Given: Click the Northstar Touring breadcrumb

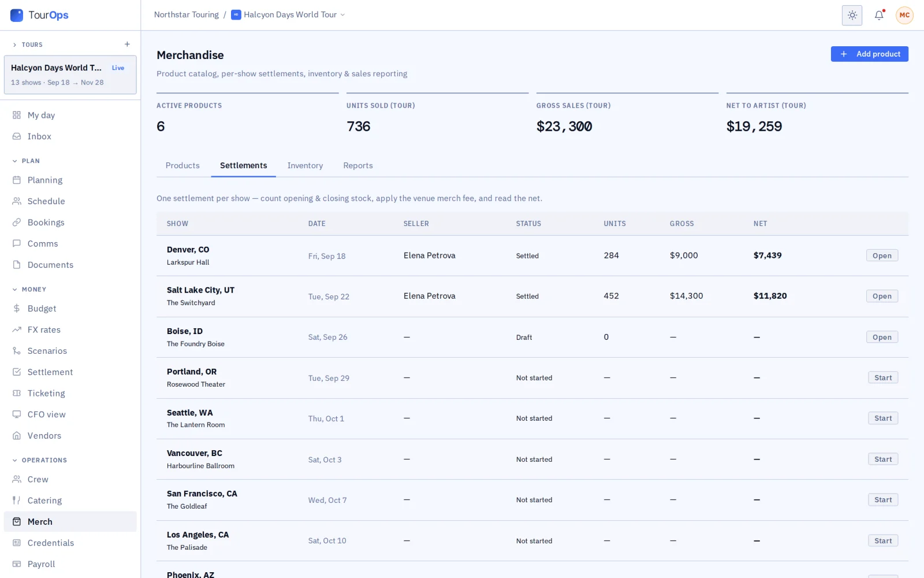Looking at the screenshot, I should tap(186, 15).
